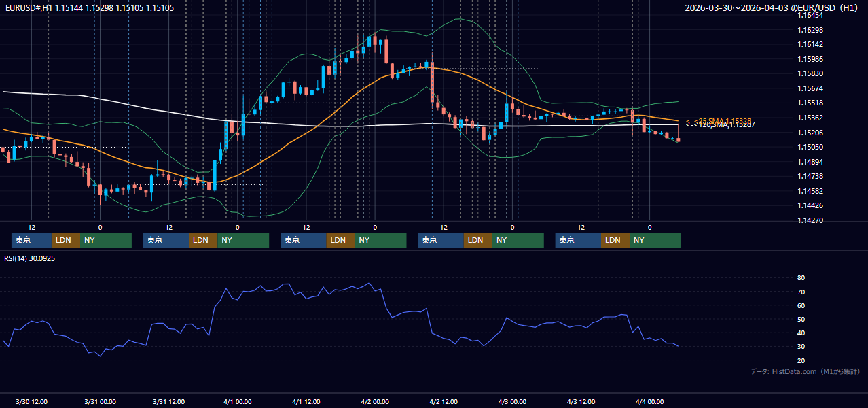Click the rightmost NY session block

pyautogui.click(x=655, y=240)
